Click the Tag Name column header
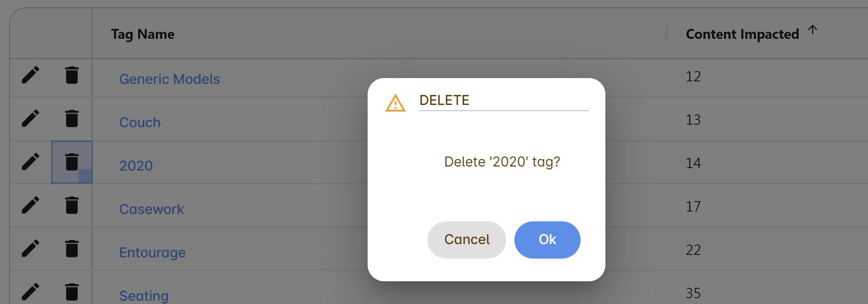Viewport: 868px width, 304px height. point(143,34)
